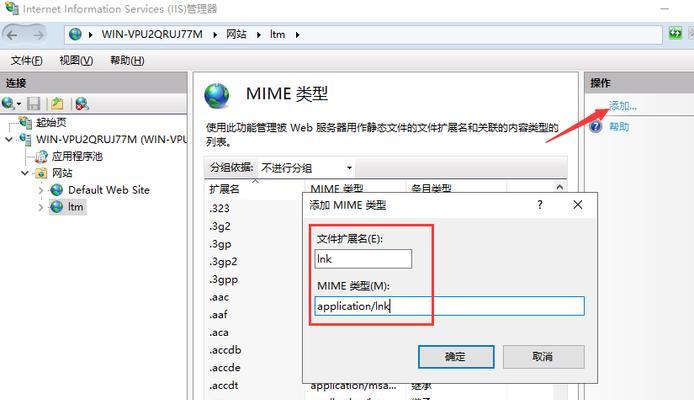Image resolution: width=694 pixels, height=400 pixels.
Task: Click the 文件扩展名 input field
Action: [363, 259]
